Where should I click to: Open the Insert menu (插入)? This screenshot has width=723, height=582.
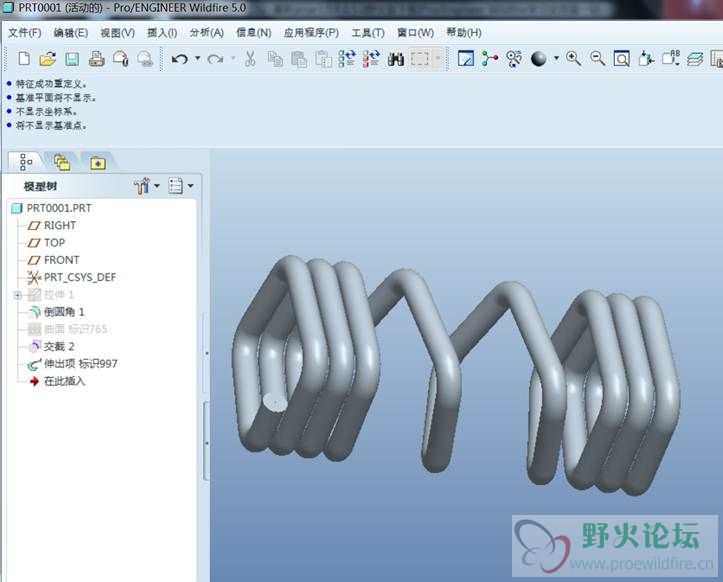click(162, 33)
